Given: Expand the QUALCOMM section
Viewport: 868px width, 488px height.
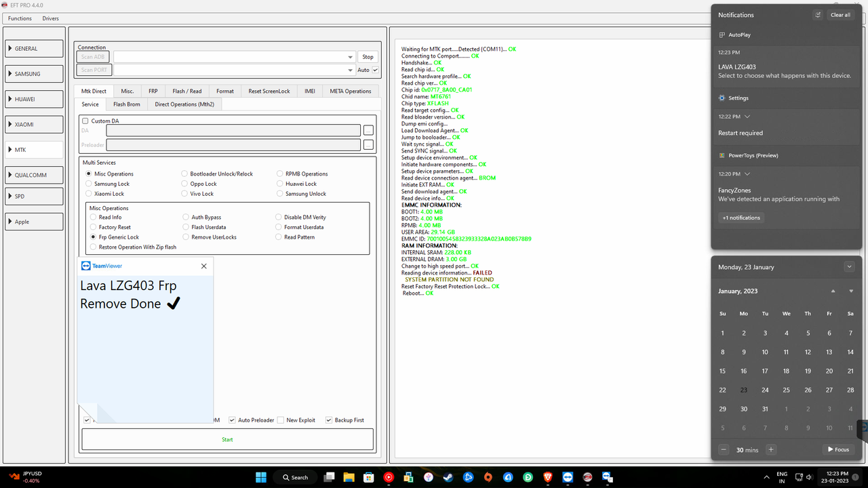Looking at the screenshot, I should click(34, 175).
